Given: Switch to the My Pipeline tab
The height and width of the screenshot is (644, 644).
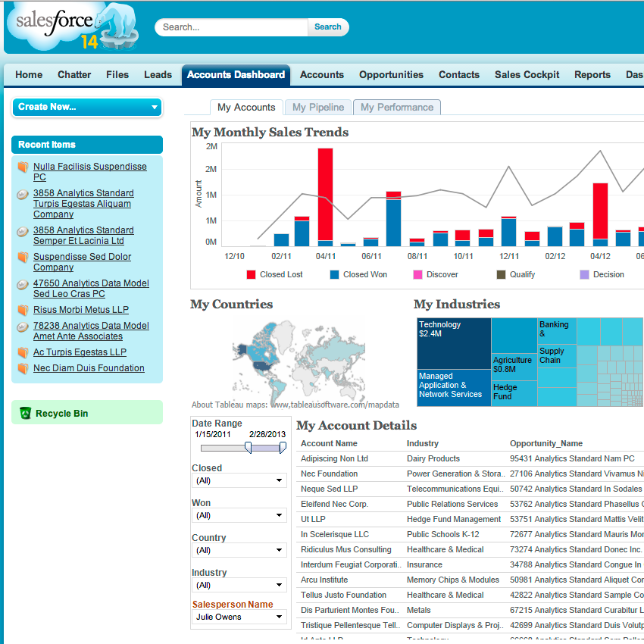Looking at the screenshot, I should click(318, 108).
